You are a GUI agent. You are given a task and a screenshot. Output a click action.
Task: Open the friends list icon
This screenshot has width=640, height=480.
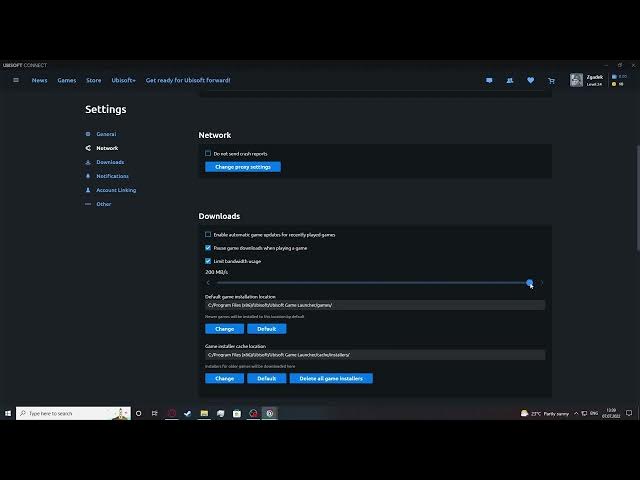[510, 80]
